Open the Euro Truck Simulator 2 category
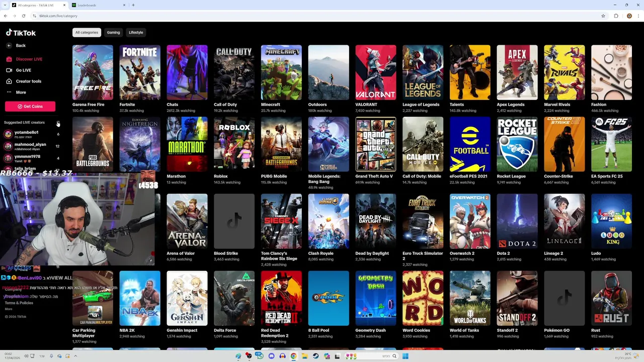 tap(423, 221)
